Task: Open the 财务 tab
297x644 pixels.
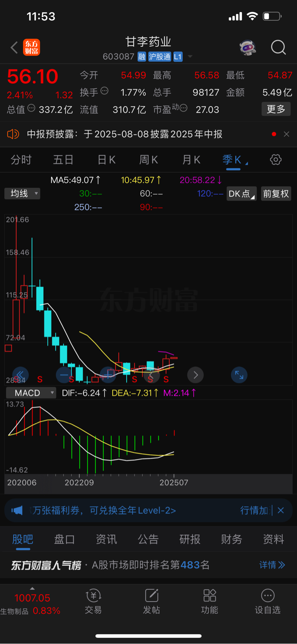Action: pyautogui.click(x=232, y=539)
